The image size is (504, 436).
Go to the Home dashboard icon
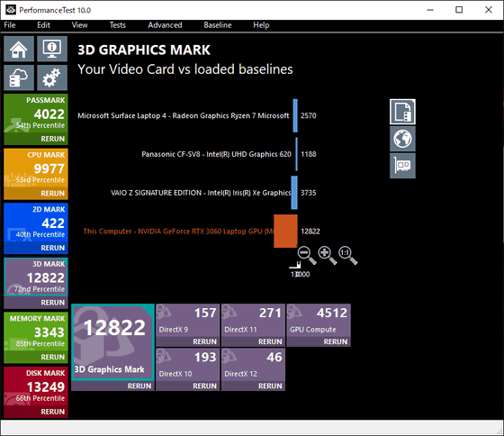click(19, 49)
